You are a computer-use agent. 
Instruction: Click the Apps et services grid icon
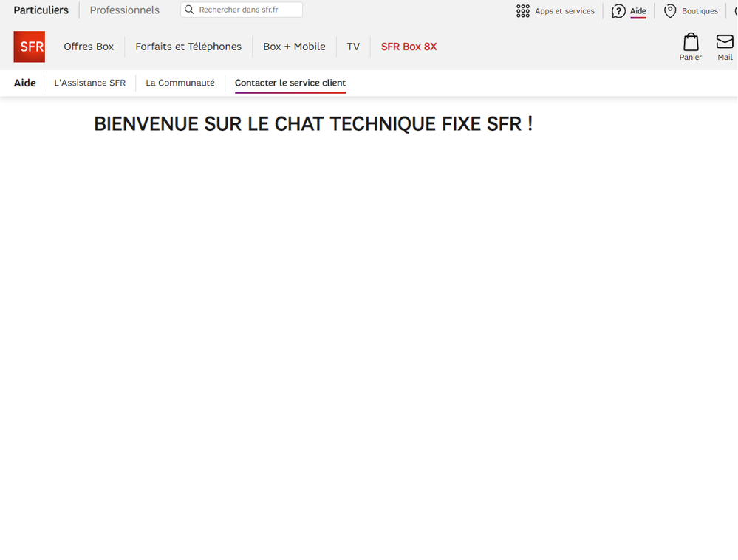[522, 10]
